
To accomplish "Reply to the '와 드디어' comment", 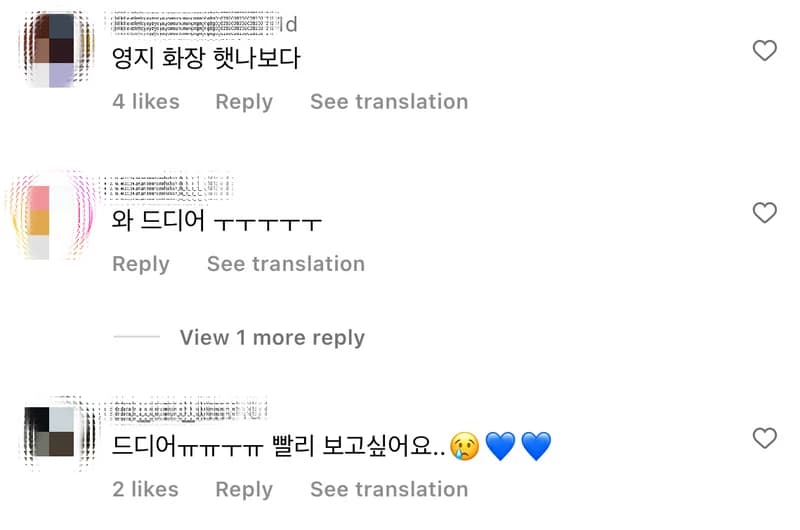I will click(x=141, y=264).
